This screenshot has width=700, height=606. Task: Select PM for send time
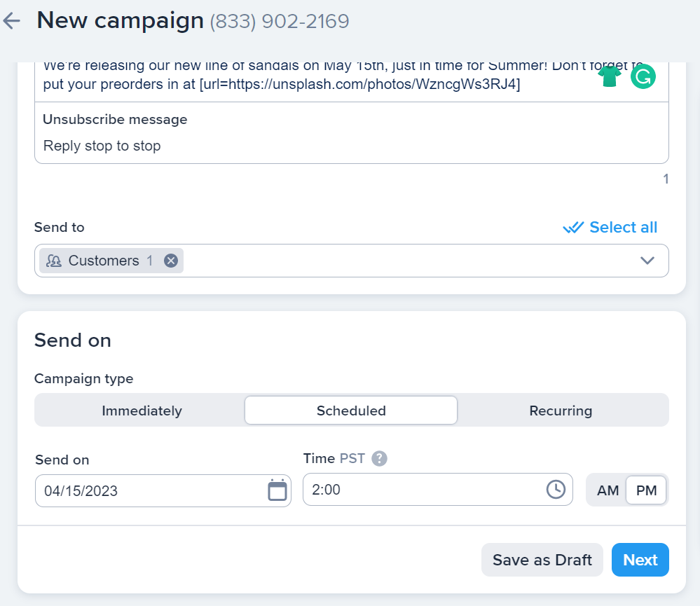[646, 490]
